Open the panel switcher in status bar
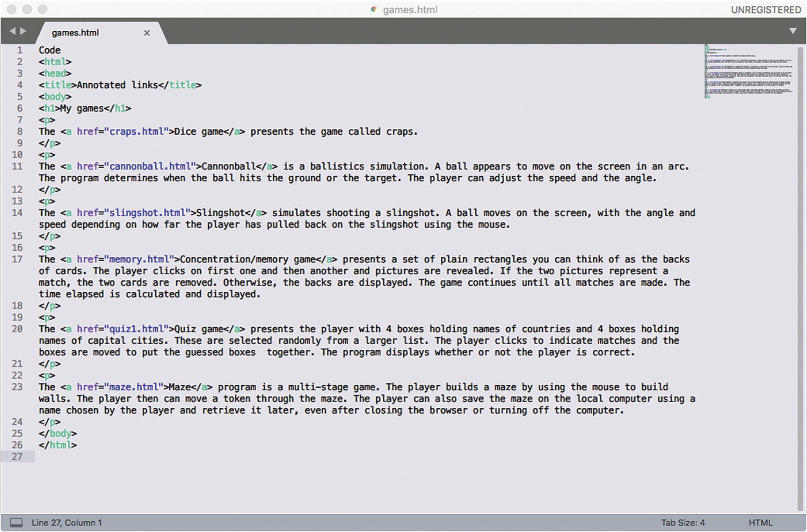Screen dimensions: 807x532 16,522
